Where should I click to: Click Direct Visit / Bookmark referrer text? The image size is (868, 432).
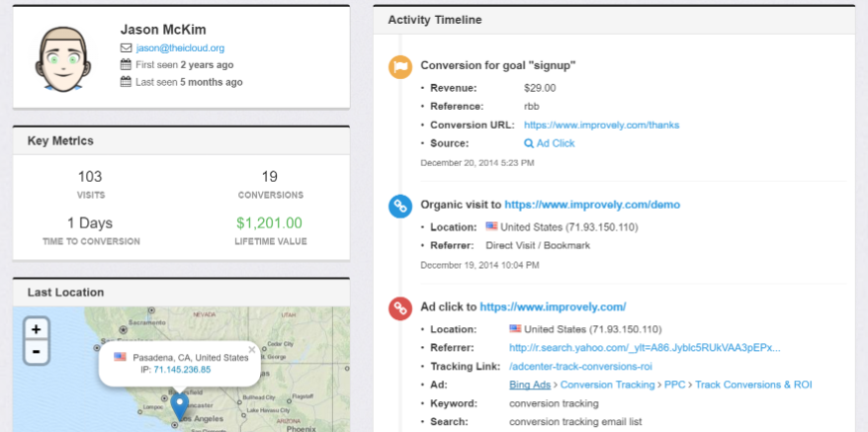coord(538,245)
